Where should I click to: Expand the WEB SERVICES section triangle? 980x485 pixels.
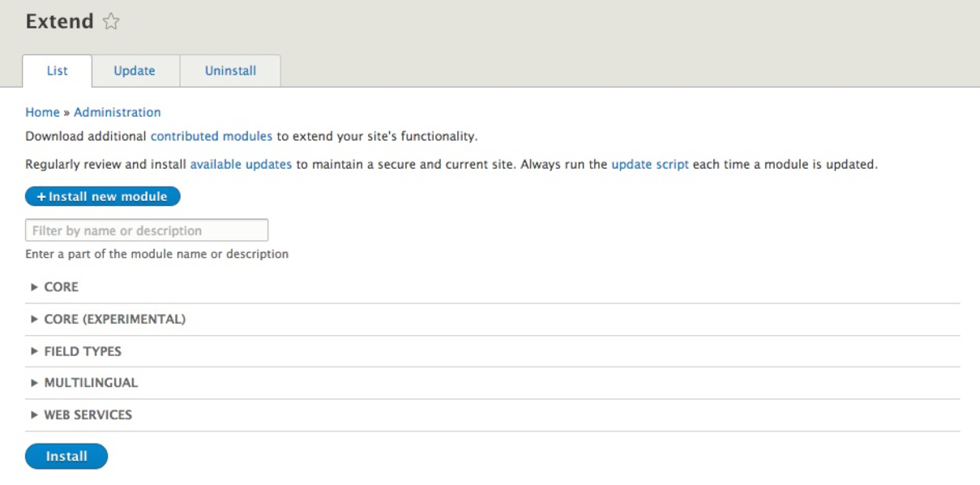(x=34, y=414)
